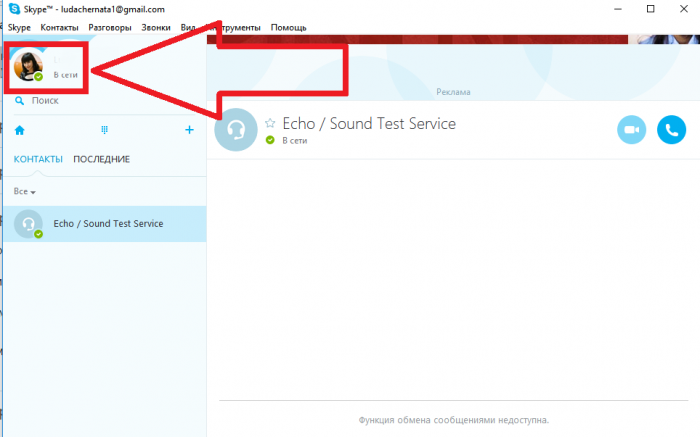This screenshot has width=700, height=437.
Task: Open the Home view icon
Action: pos(19,130)
